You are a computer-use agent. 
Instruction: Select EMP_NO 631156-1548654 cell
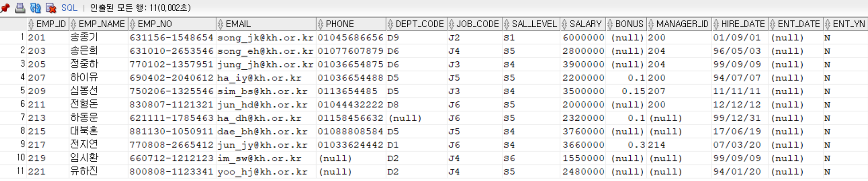[x=172, y=38]
